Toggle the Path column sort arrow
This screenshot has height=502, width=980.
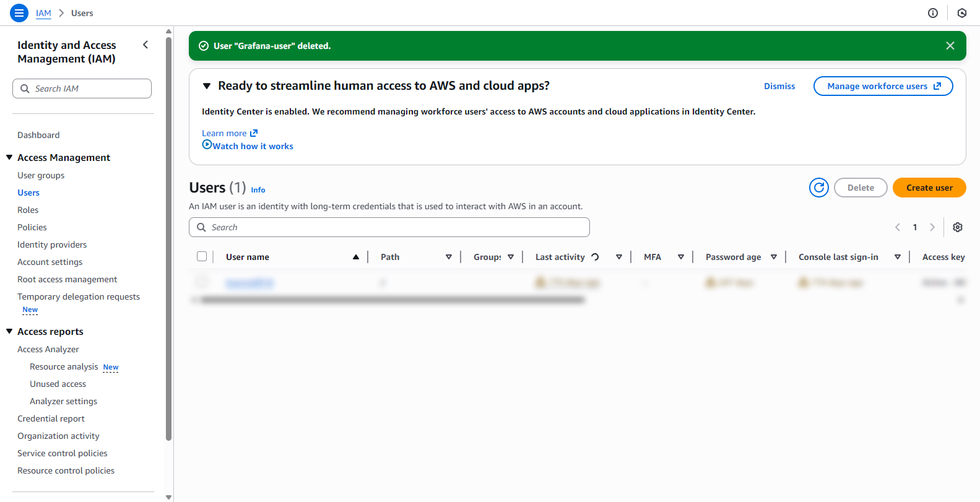point(449,257)
